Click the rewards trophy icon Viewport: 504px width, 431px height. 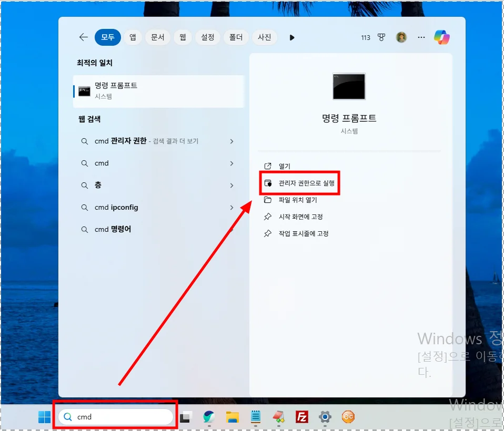pos(382,37)
